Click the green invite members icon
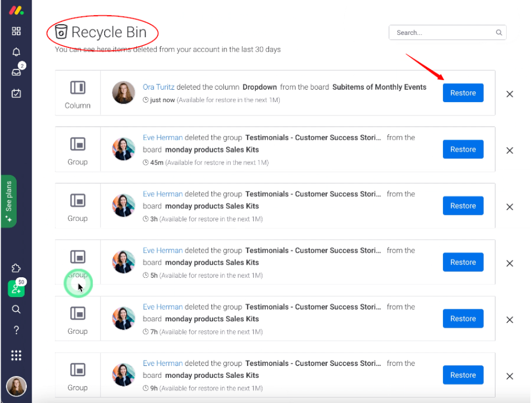Screen dimensions: 532x403 click(x=16, y=289)
